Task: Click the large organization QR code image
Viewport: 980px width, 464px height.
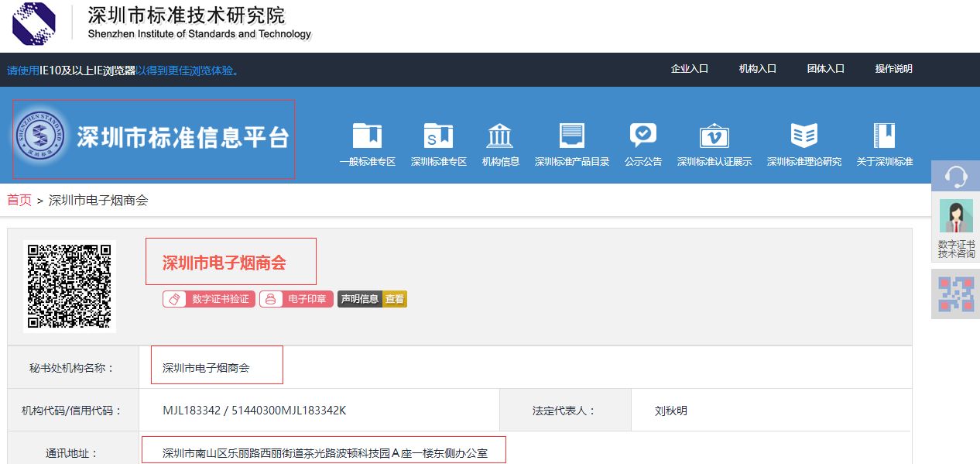Action: tap(70, 286)
